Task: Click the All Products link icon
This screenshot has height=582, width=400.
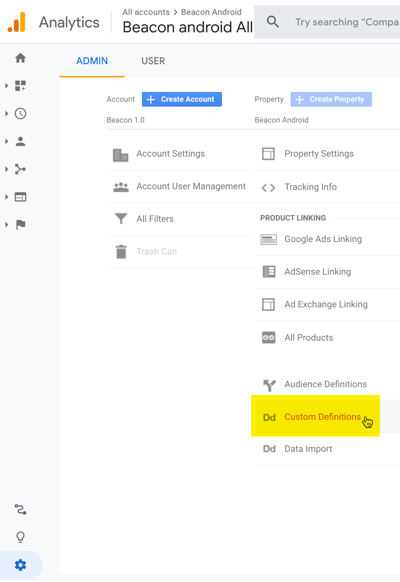Action: coord(269,337)
